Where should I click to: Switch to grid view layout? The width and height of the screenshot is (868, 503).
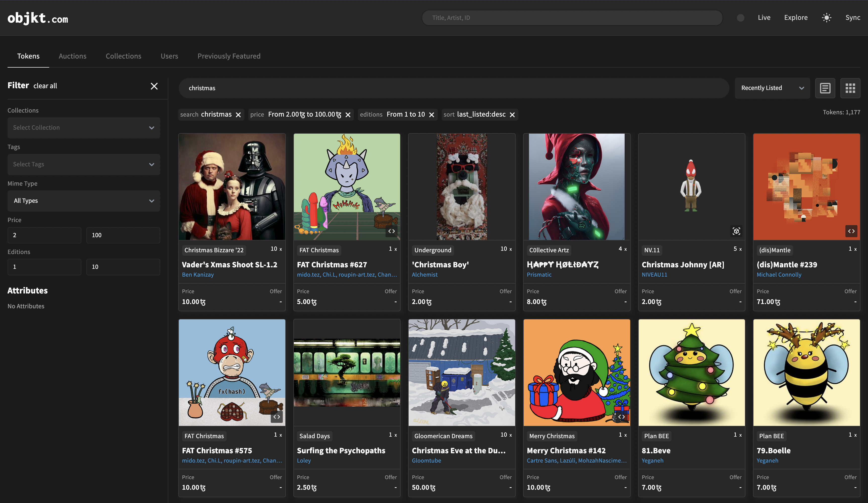point(850,88)
